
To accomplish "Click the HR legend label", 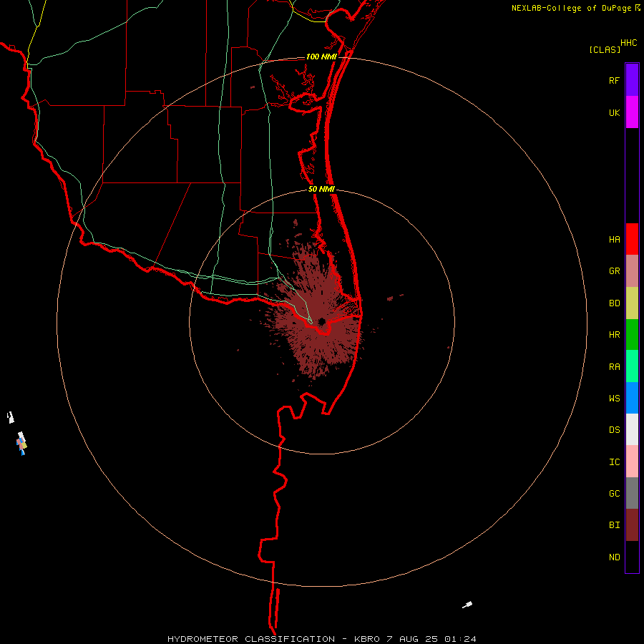I will tap(614, 335).
